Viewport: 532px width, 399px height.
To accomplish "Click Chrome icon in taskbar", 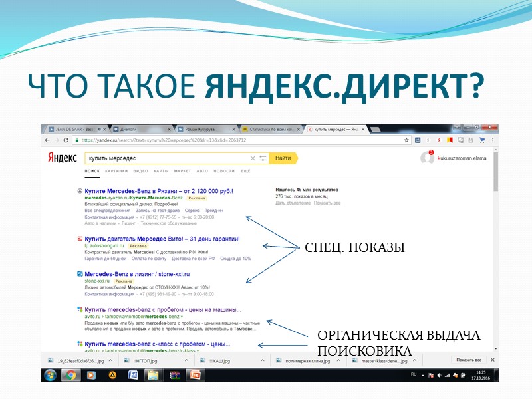I will click(x=70, y=375).
